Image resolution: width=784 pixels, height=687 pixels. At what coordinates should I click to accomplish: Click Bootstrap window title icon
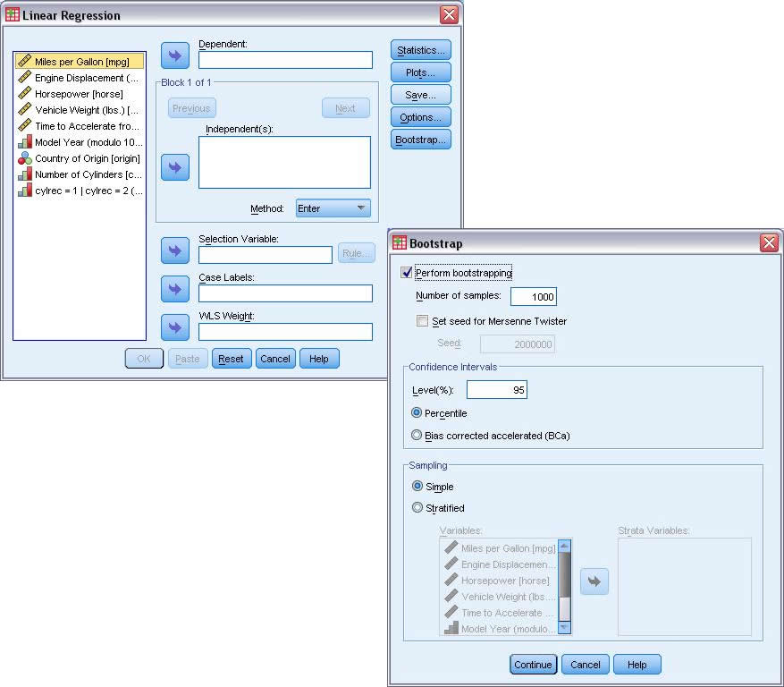(x=399, y=243)
